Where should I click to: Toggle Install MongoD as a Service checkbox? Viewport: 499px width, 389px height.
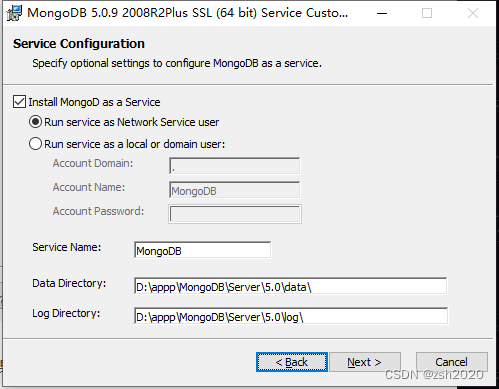point(19,102)
